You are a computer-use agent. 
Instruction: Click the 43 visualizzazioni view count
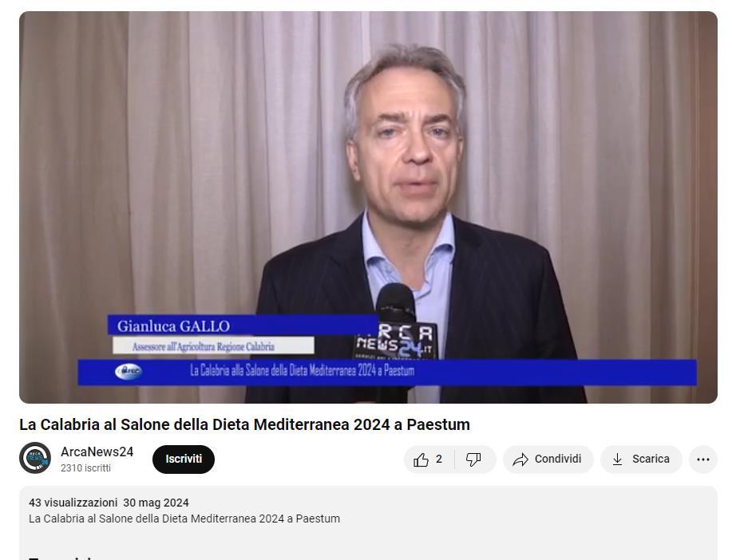pos(73,503)
